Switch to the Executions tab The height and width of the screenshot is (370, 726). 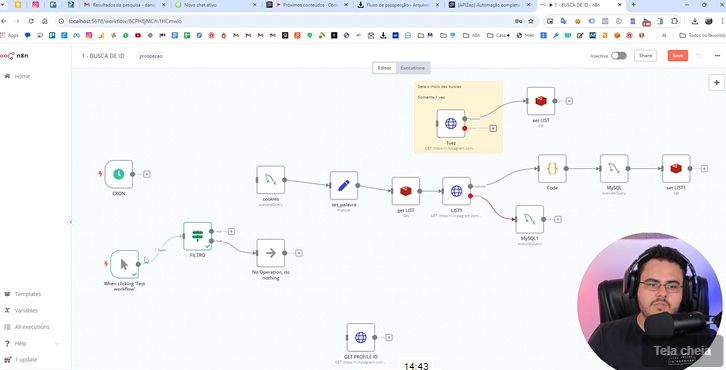(412, 68)
